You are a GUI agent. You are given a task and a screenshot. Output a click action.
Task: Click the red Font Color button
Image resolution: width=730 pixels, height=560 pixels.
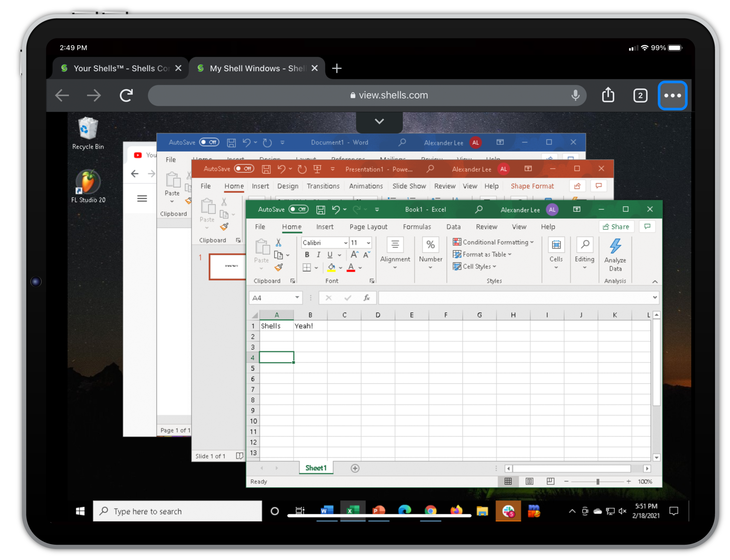351,267
